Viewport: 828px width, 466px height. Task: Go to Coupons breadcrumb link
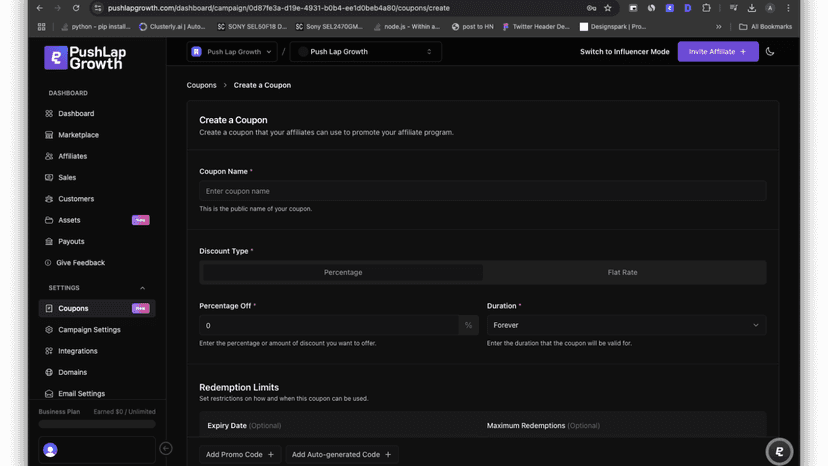click(201, 85)
